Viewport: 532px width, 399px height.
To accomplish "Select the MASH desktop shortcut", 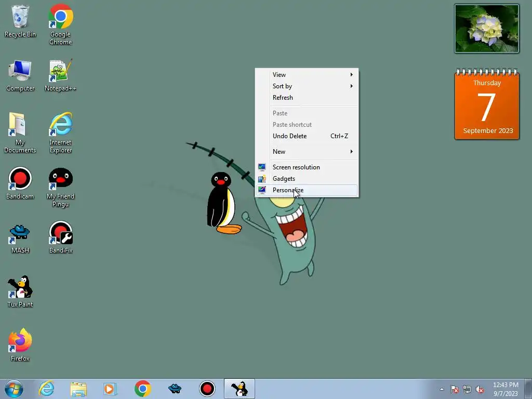I will (20, 237).
